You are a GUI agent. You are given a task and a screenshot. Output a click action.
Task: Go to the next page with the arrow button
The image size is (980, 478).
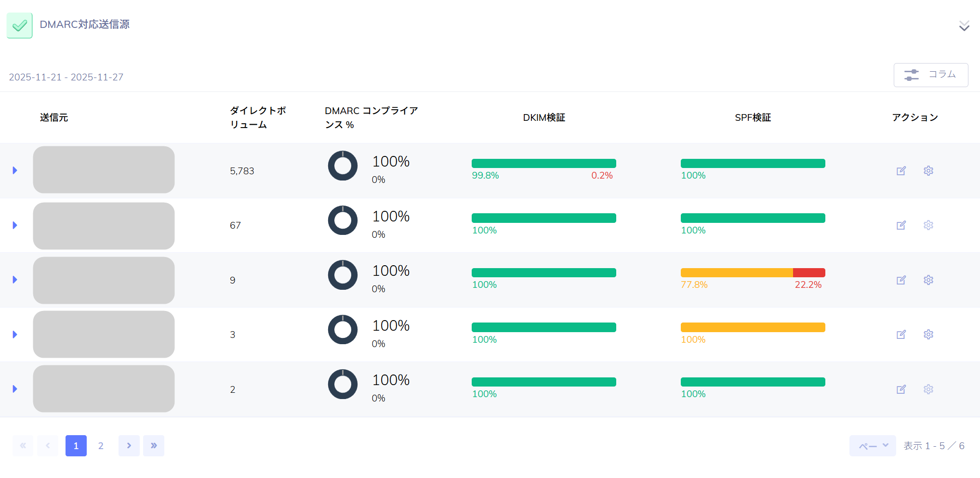(x=129, y=446)
